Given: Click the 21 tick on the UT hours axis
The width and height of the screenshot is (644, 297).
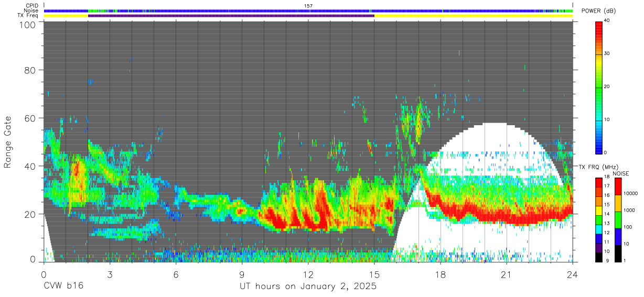Looking at the screenshot, I should (x=506, y=273).
